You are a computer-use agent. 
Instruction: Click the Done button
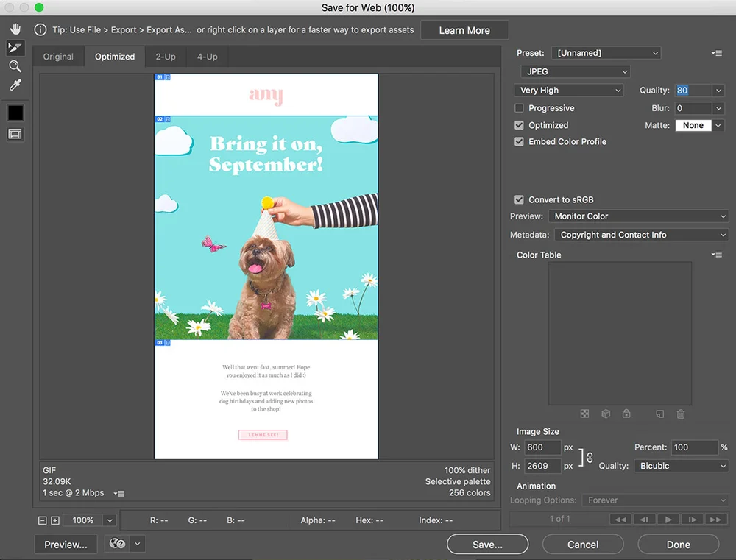[677, 545]
